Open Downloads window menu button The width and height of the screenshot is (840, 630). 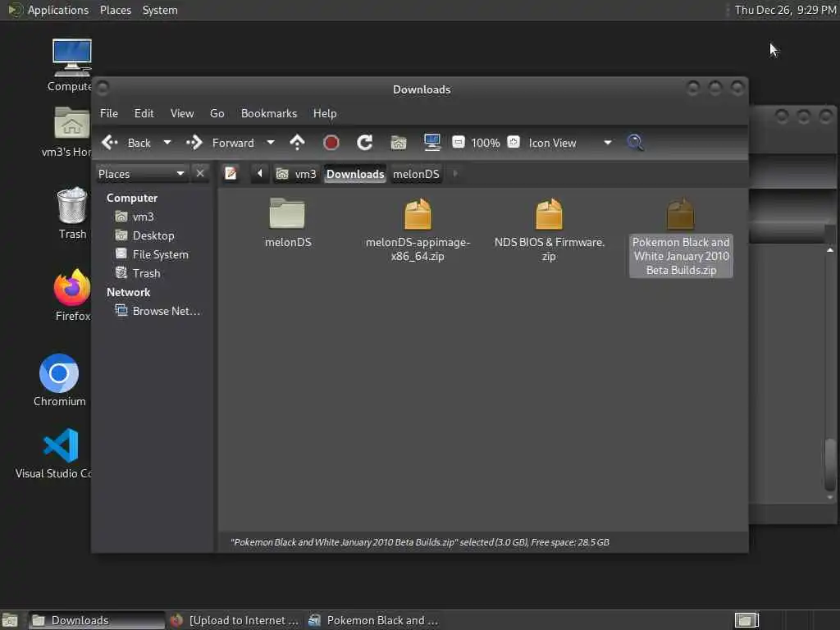point(103,87)
